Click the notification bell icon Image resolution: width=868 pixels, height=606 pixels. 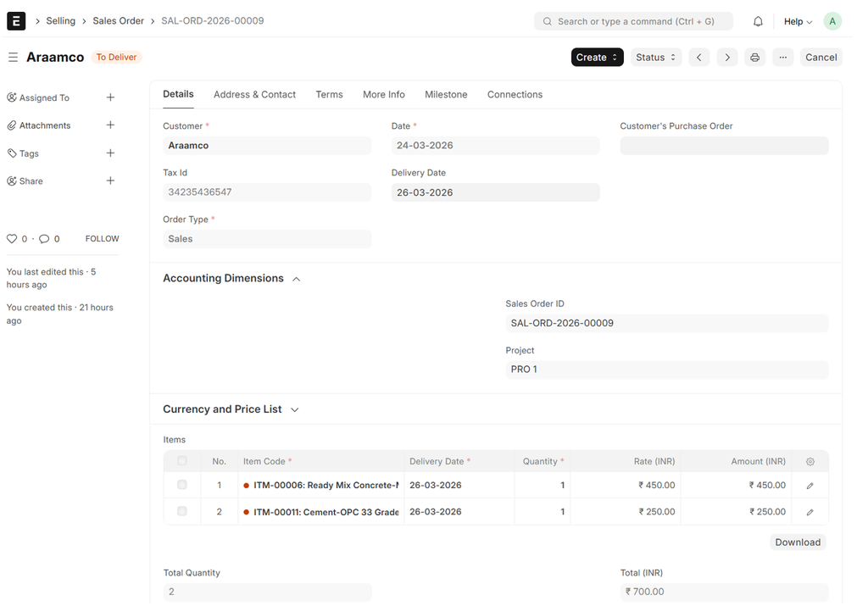coord(758,21)
